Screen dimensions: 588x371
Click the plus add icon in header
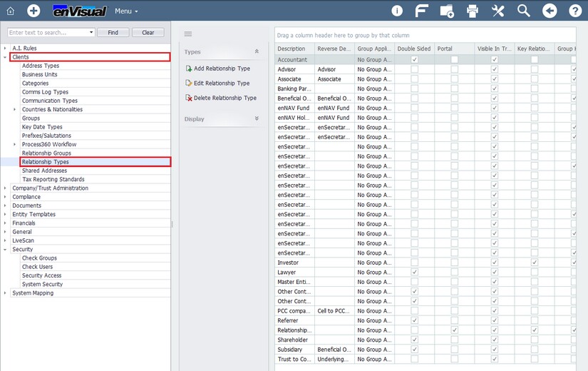(33, 11)
